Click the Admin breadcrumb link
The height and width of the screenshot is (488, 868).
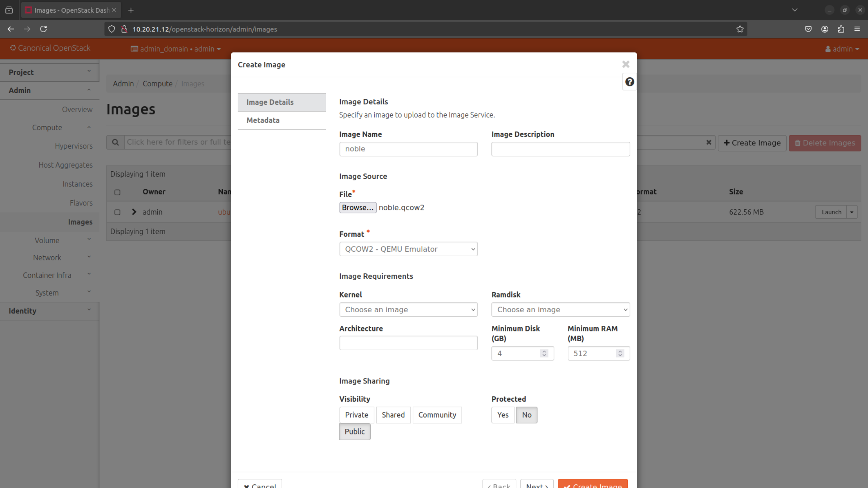123,84
